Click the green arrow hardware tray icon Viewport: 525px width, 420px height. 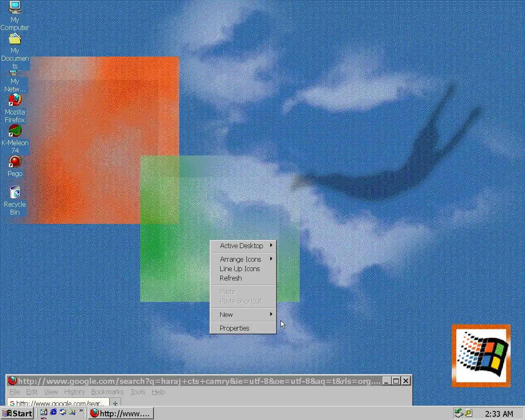(459, 413)
